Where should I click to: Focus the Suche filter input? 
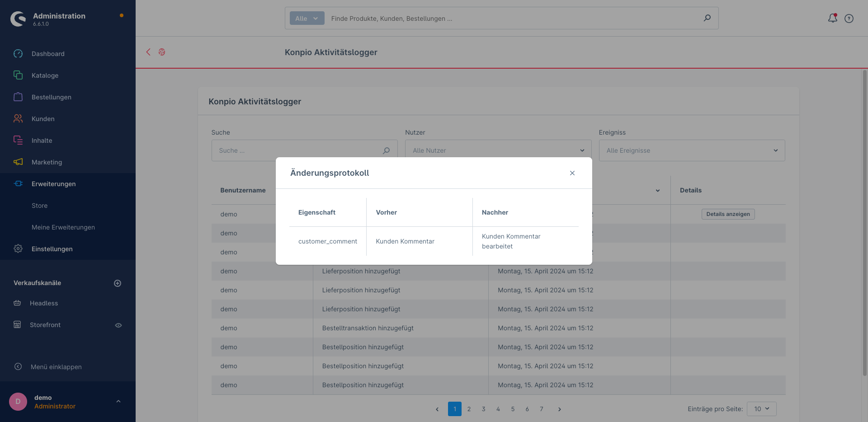[305, 150]
